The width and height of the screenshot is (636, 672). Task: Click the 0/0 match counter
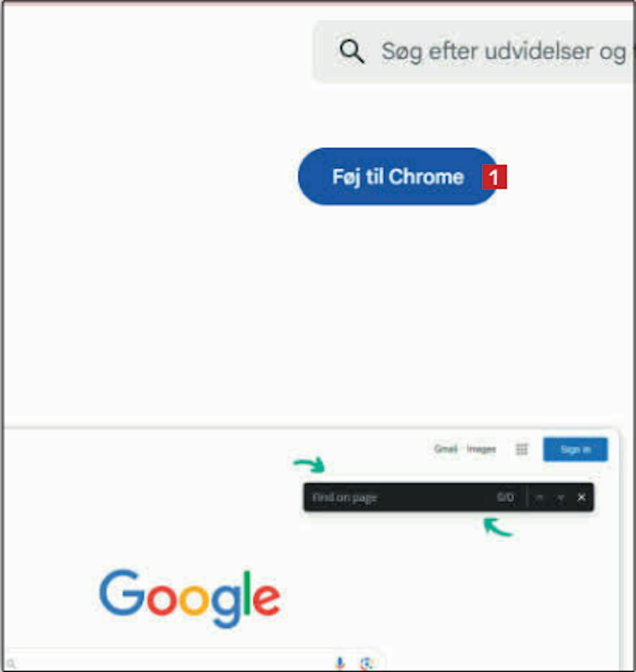click(x=505, y=497)
